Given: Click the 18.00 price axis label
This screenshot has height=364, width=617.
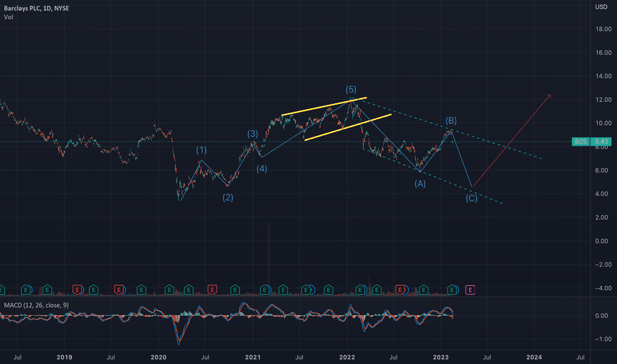Looking at the screenshot, I should point(603,29).
